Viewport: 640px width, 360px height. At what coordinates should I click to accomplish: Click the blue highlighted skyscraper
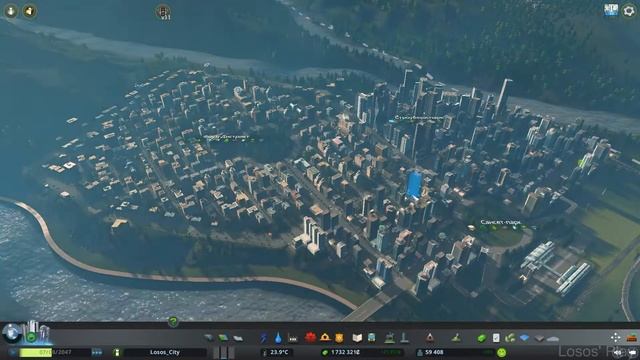(x=414, y=185)
